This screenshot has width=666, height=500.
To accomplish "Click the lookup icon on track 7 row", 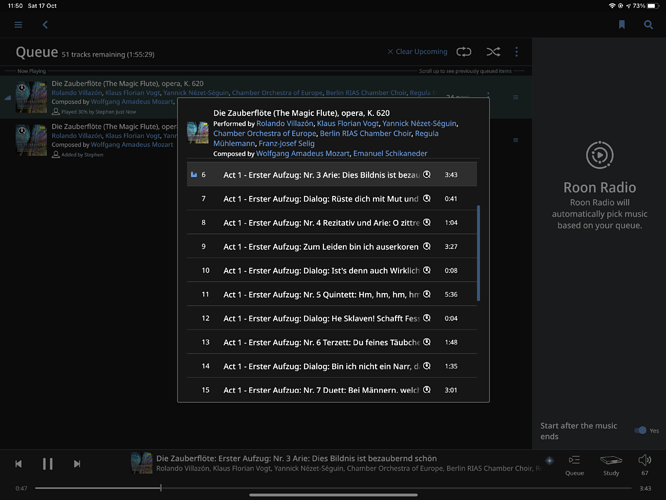I will tap(427, 198).
